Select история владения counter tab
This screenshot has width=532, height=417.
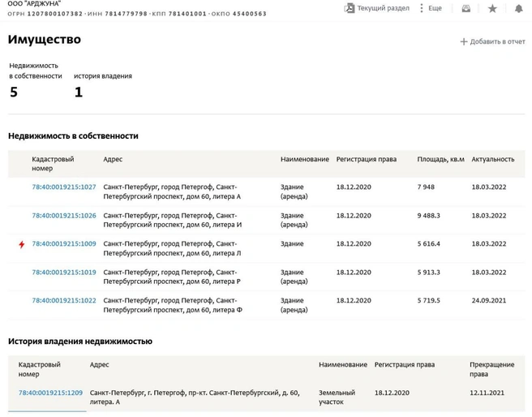click(x=103, y=86)
